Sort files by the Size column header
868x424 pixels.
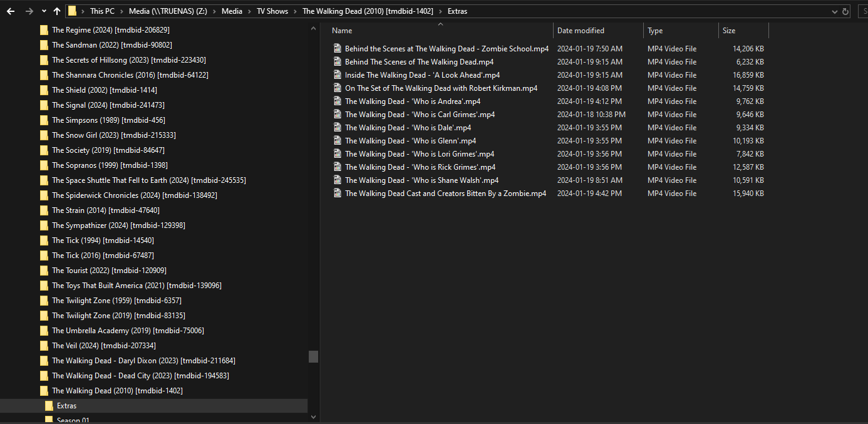(x=729, y=31)
